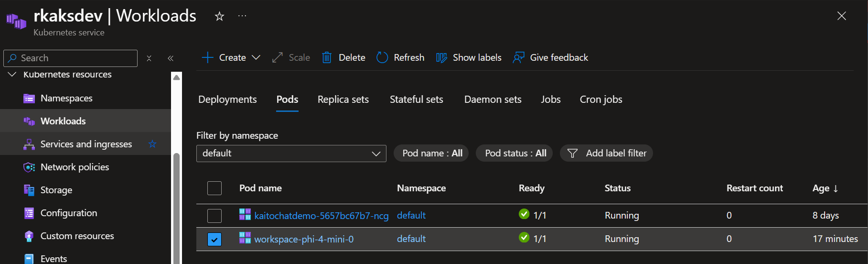Click the Add label filter button
This screenshot has width=868, height=264.
(606, 154)
